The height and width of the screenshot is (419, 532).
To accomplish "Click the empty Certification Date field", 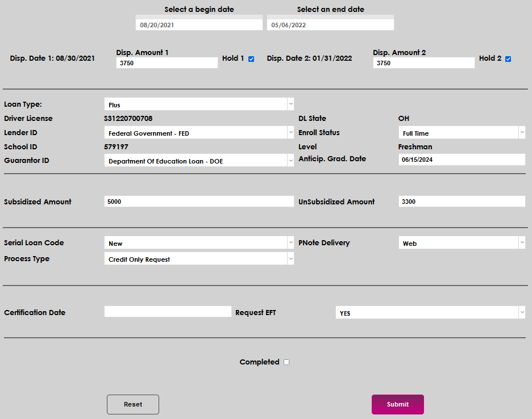I will point(168,312).
